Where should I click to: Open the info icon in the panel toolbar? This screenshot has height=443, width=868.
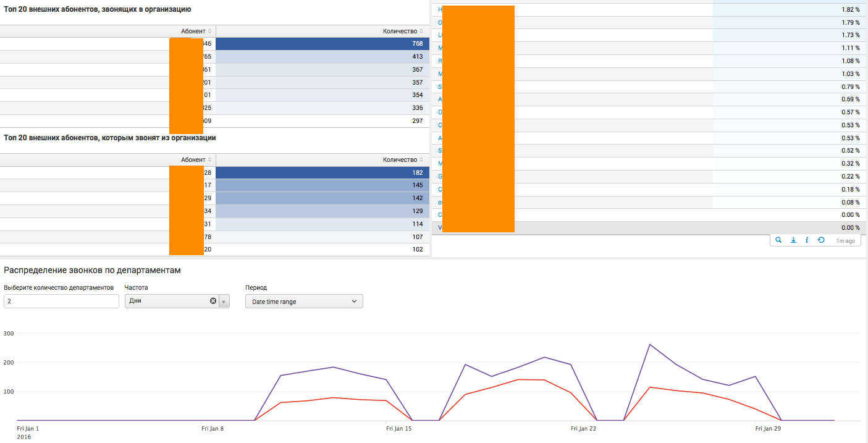[807, 240]
